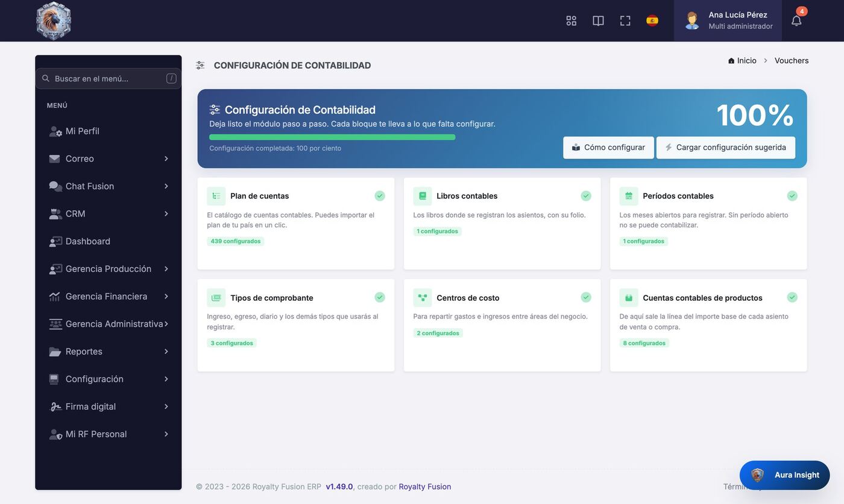
Task: Click the green configuration progress bar
Action: pos(332,137)
